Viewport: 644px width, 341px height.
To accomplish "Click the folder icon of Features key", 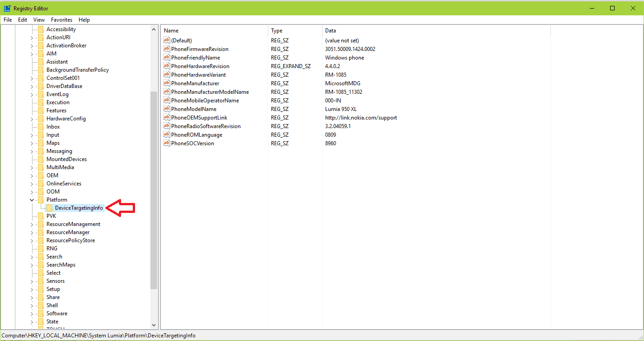I will [41, 111].
